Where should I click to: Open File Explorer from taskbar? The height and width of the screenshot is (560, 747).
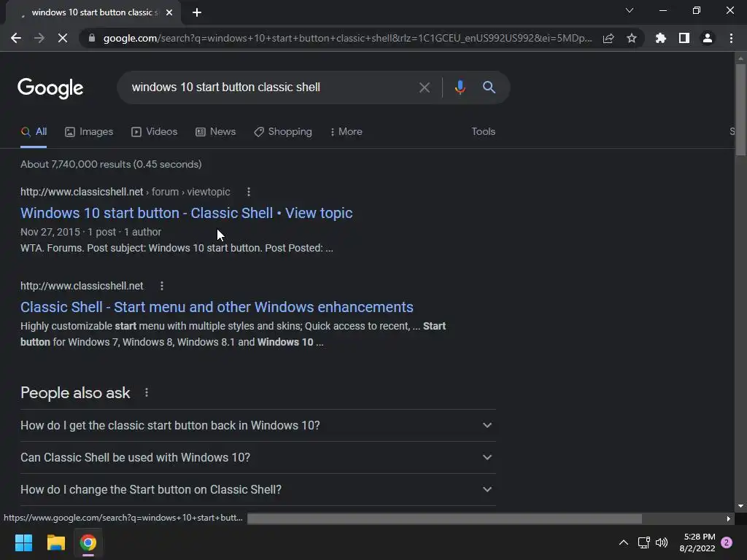[x=55, y=542]
